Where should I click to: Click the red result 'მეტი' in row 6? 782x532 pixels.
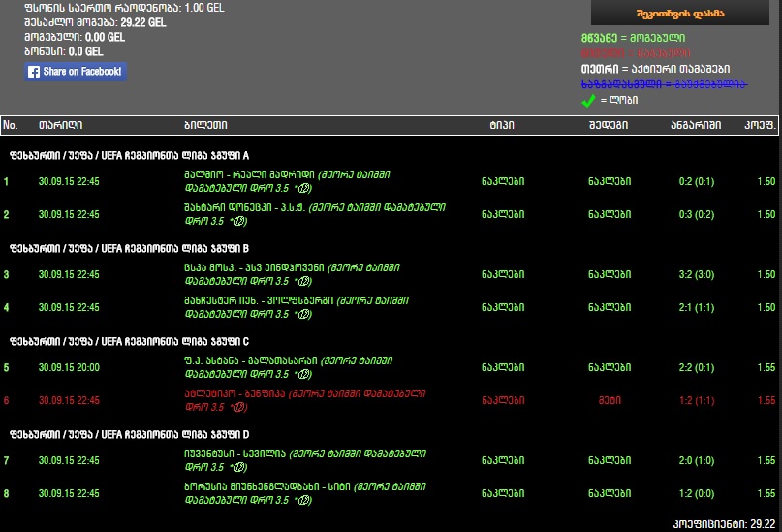click(x=610, y=401)
